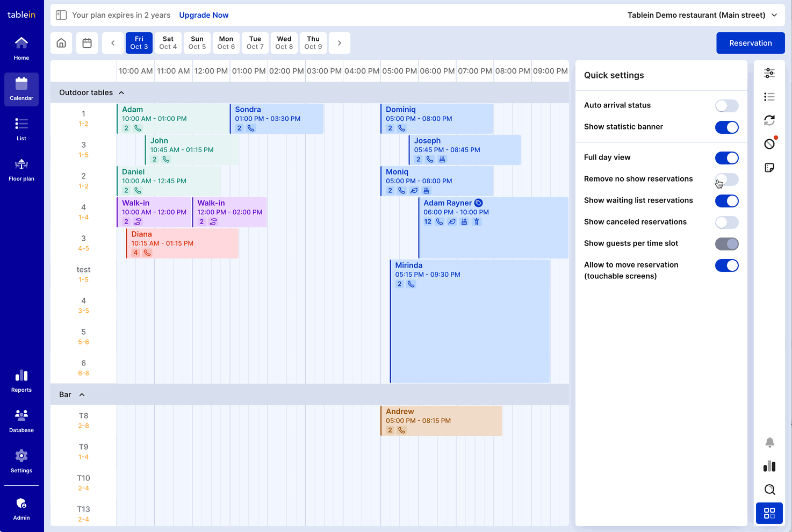Open the calendar date picker icon
Image resolution: width=792 pixels, height=532 pixels.
tap(87, 43)
